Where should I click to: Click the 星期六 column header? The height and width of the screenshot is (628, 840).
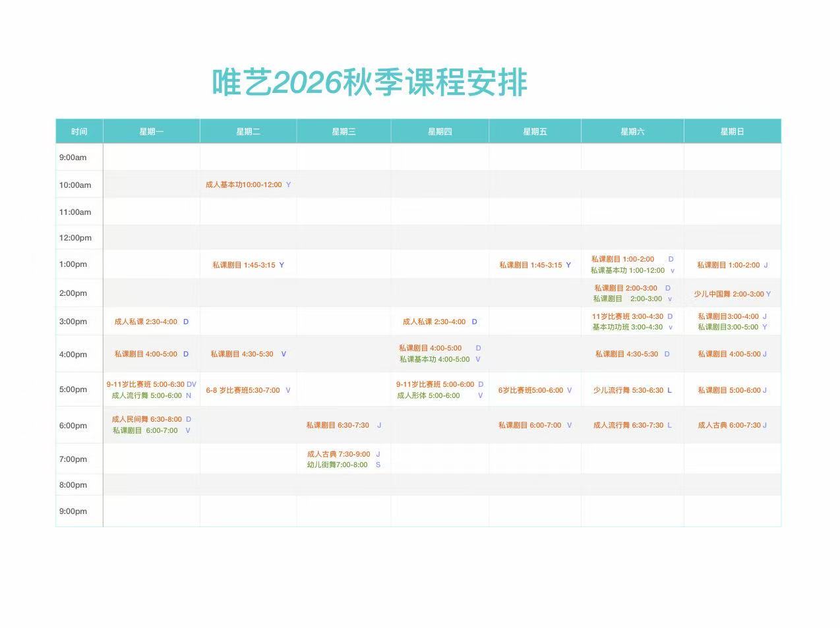point(632,132)
